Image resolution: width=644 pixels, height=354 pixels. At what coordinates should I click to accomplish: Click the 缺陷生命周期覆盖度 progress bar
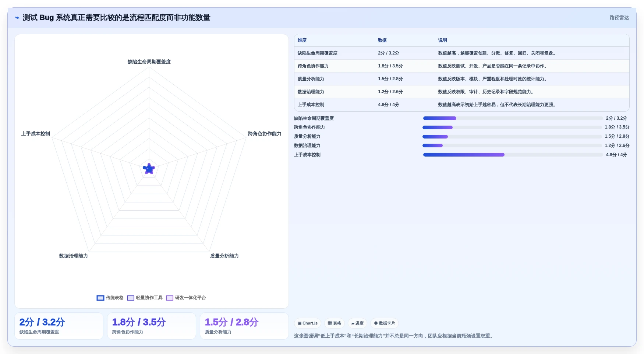[513, 118]
